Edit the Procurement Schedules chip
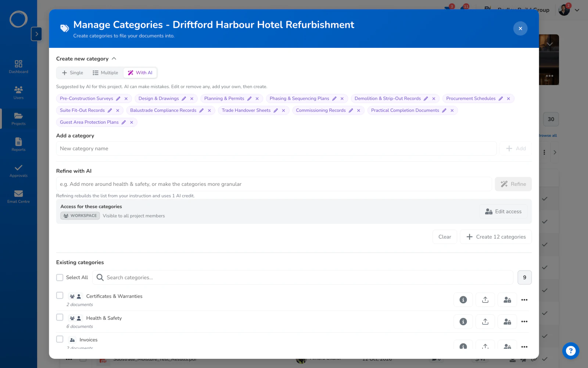Screen dimensions: 588x368 click(501, 99)
